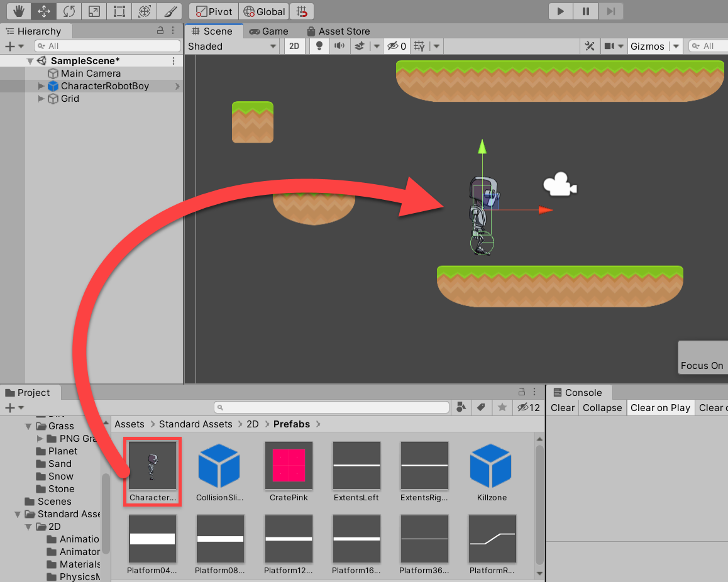This screenshot has height=582, width=728.
Task: Toggle hidden packages visibility in Project
Action: (x=528, y=407)
